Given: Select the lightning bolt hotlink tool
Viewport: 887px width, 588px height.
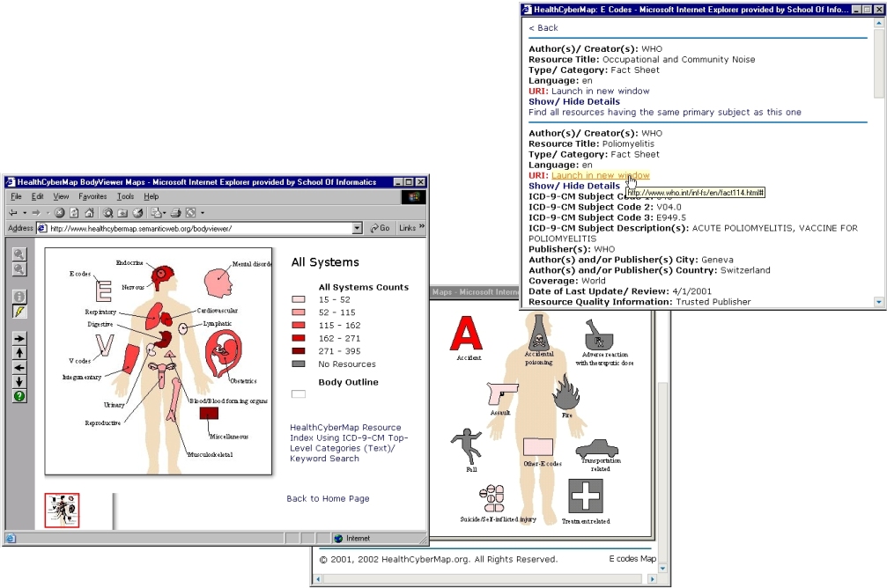Looking at the screenshot, I should click(x=19, y=312).
